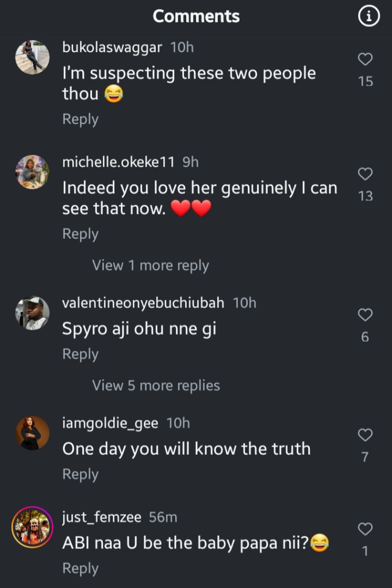Like michelle.okeke11's comment with the heart
The image size is (392, 588).
pos(366,174)
